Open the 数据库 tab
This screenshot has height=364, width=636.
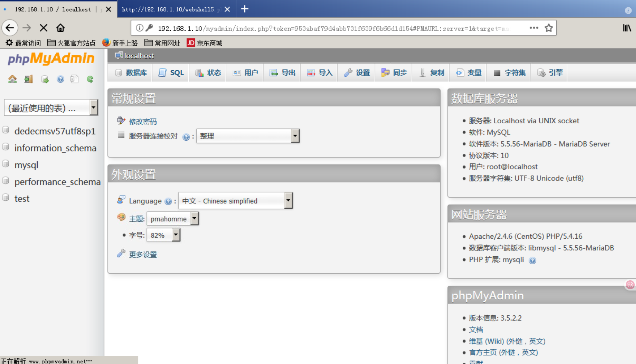tap(131, 73)
